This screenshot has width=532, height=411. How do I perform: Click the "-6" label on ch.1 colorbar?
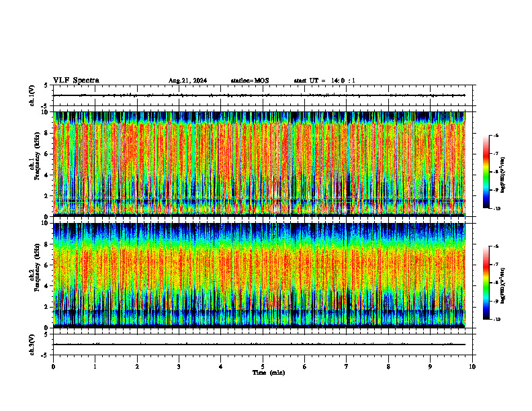pyautogui.click(x=496, y=136)
